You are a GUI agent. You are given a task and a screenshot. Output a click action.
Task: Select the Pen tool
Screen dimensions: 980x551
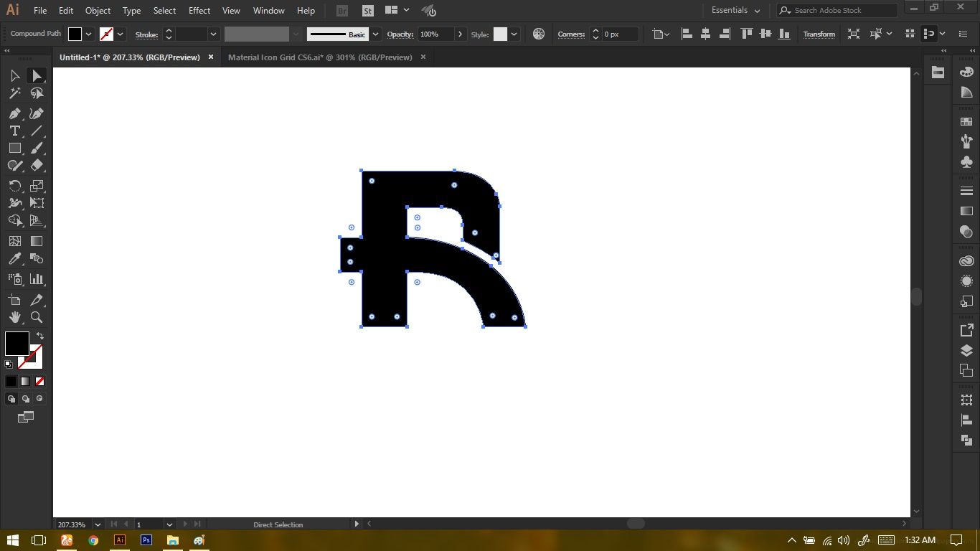14,113
